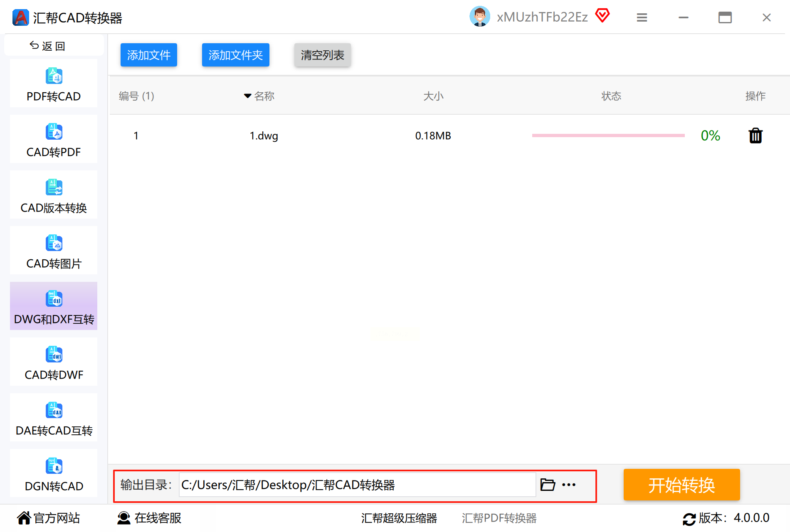Screen dimensions: 790x532
Task: Click the 添加文件 button
Action: pos(149,55)
